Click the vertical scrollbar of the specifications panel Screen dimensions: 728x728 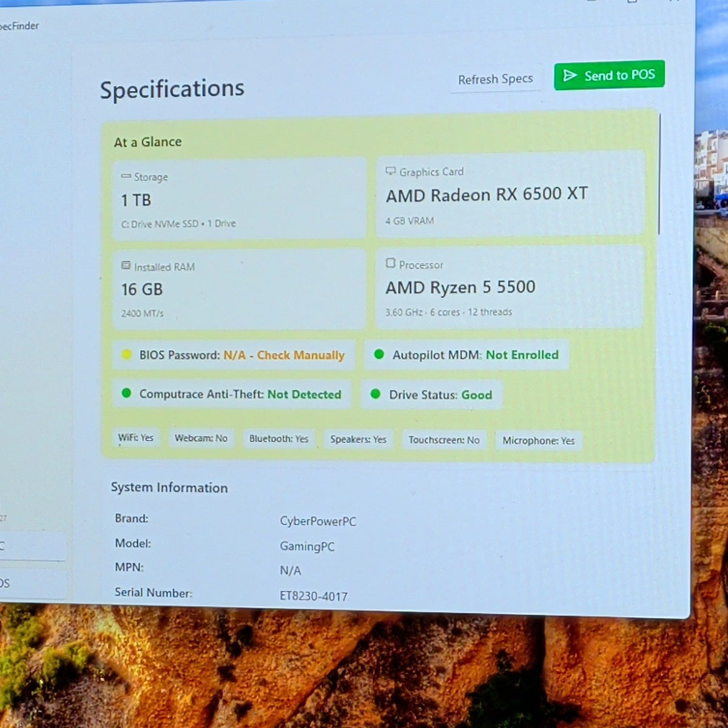659,174
